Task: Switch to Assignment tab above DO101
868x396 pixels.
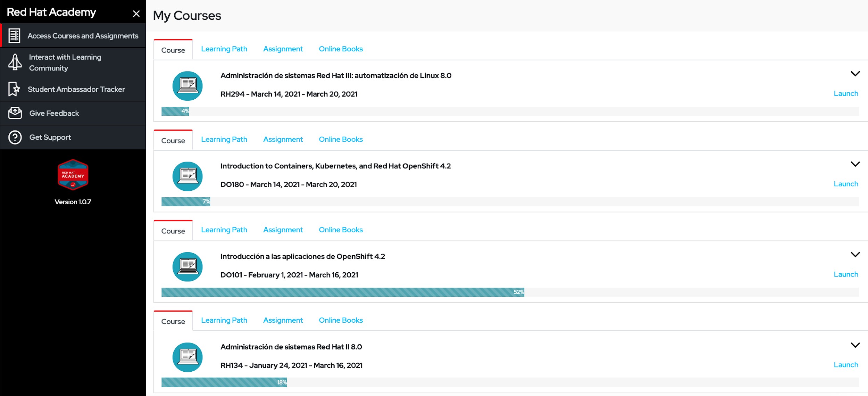Action: click(x=283, y=230)
